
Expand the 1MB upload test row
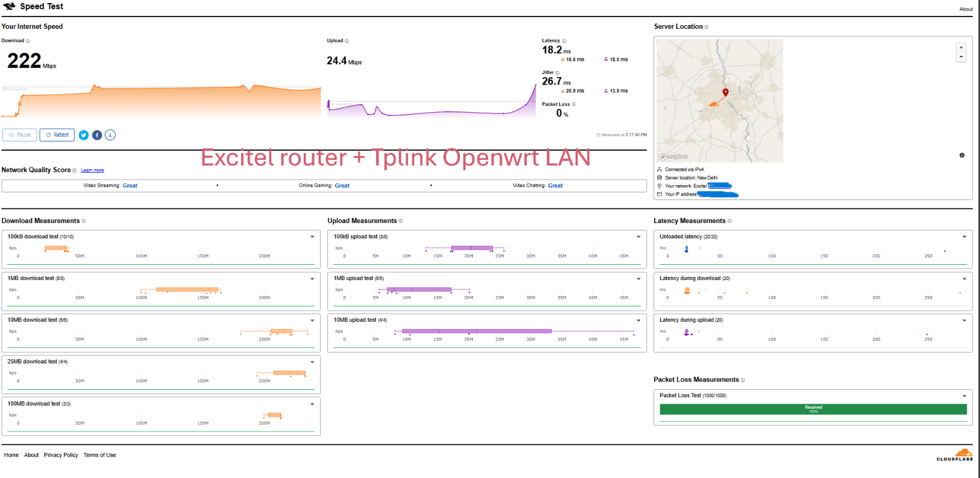click(x=639, y=279)
